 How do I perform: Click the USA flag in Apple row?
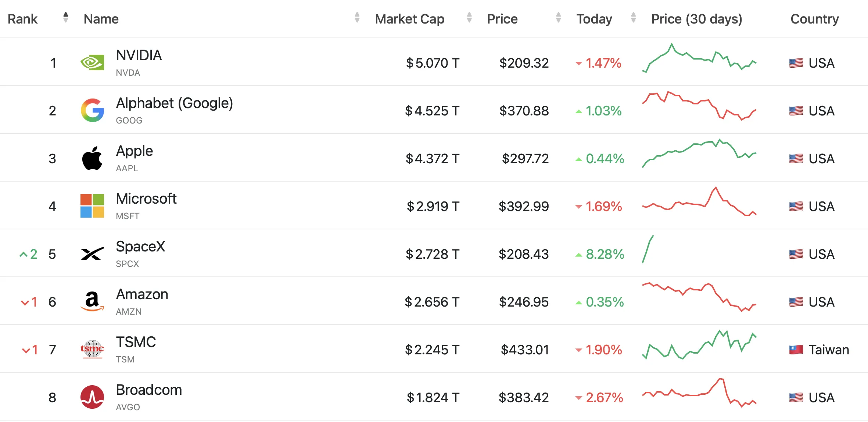(x=796, y=158)
